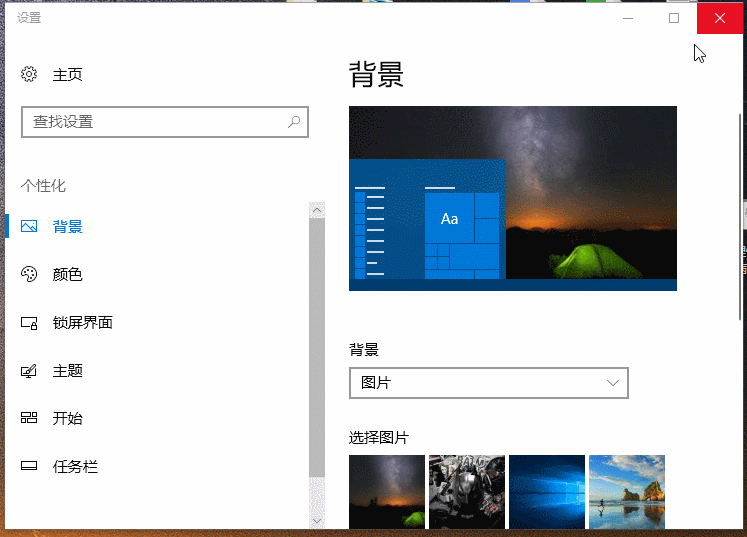This screenshot has height=537, width=747.
Task: Open Colors via the palette icon
Action: tap(29, 275)
